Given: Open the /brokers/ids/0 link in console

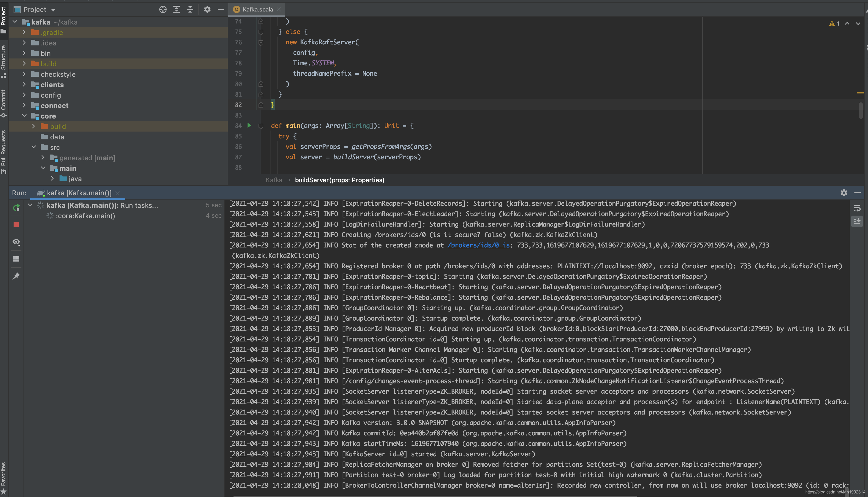Looking at the screenshot, I should [478, 245].
